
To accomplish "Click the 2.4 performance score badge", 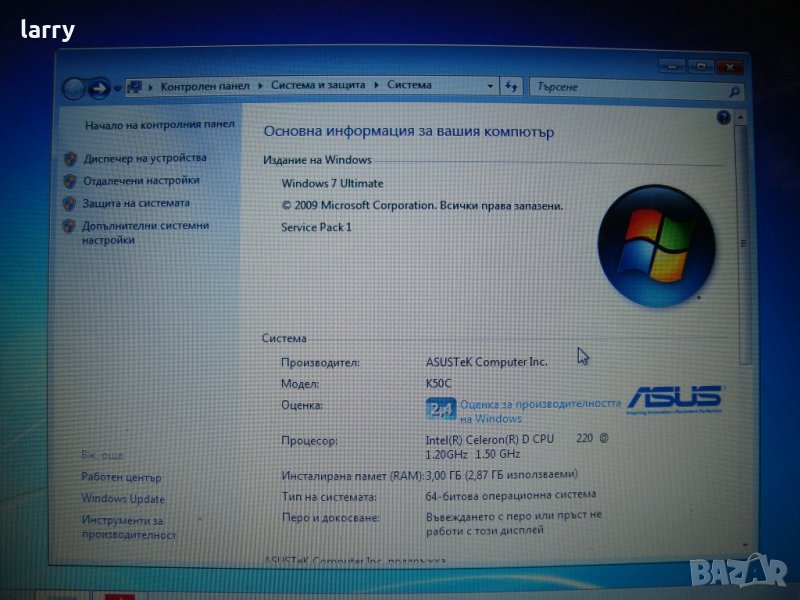I will coord(441,409).
